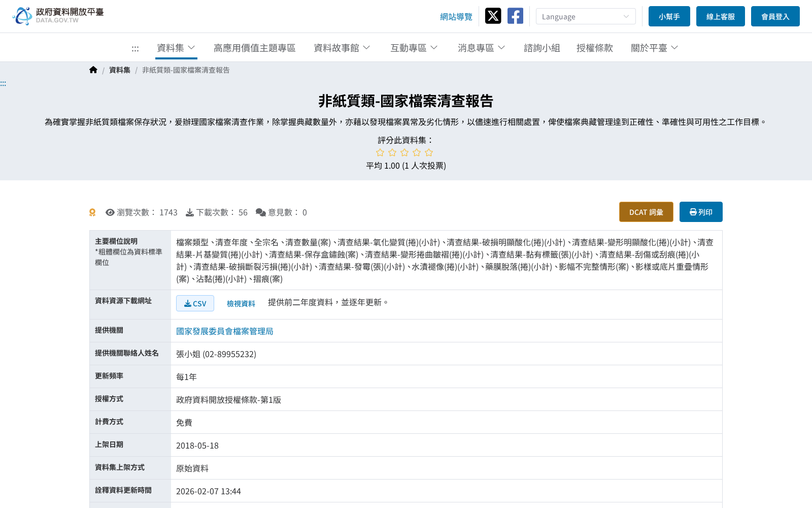Image resolution: width=812 pixels, height=508 pixels.
Task: Click breadcrumb text 非紙質類-國家檔案清查報告
Action: [x=186, y=70]
